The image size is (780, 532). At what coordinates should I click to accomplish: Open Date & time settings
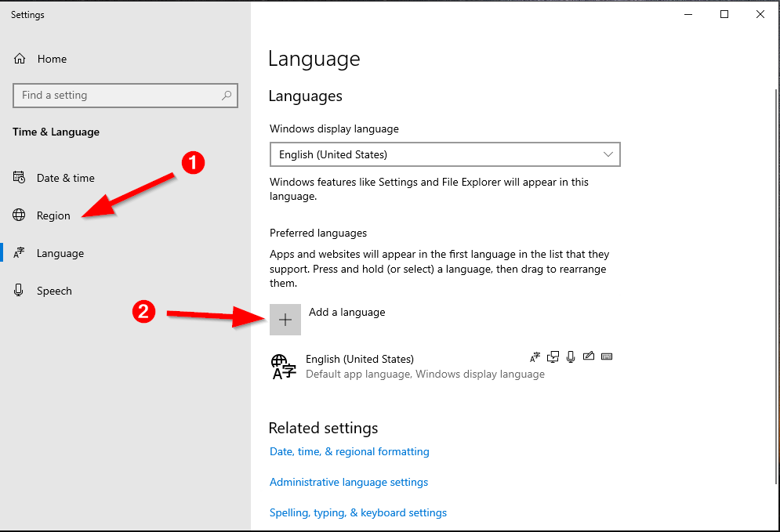pyautogui.click(x=65, y=178)
